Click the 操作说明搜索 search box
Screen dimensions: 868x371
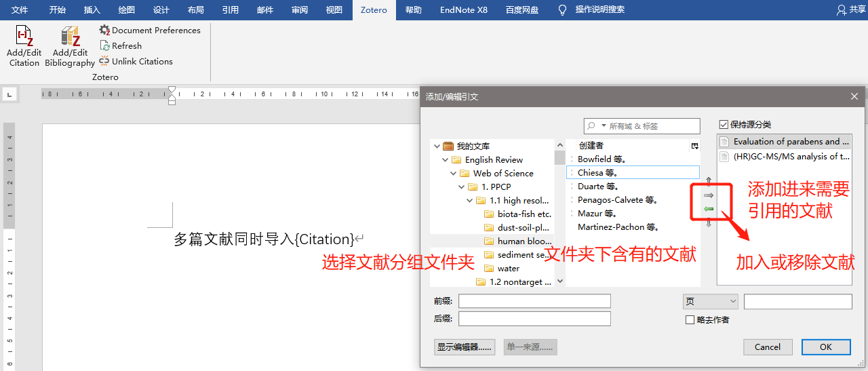pyautogui.click(x=600, y=10)
